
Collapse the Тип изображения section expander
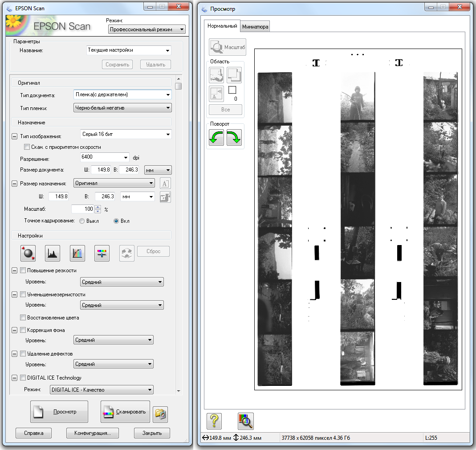click(x=14, y=136)
